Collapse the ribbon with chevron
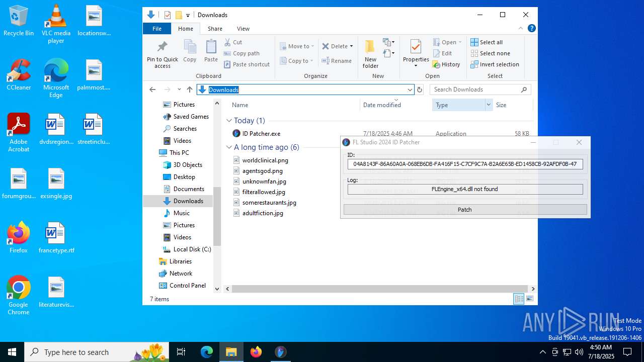The height and width of the screenshot is (362, 644). (x=521, y=28)
